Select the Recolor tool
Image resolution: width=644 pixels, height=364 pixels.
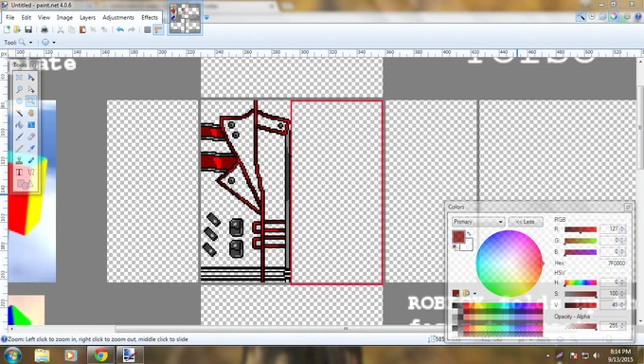tap(31, 160)
